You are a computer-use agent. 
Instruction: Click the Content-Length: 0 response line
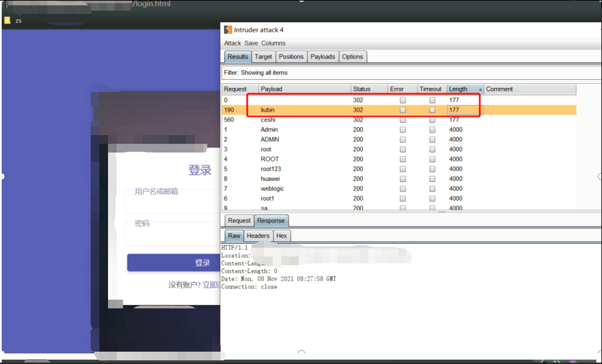point(249,271)
